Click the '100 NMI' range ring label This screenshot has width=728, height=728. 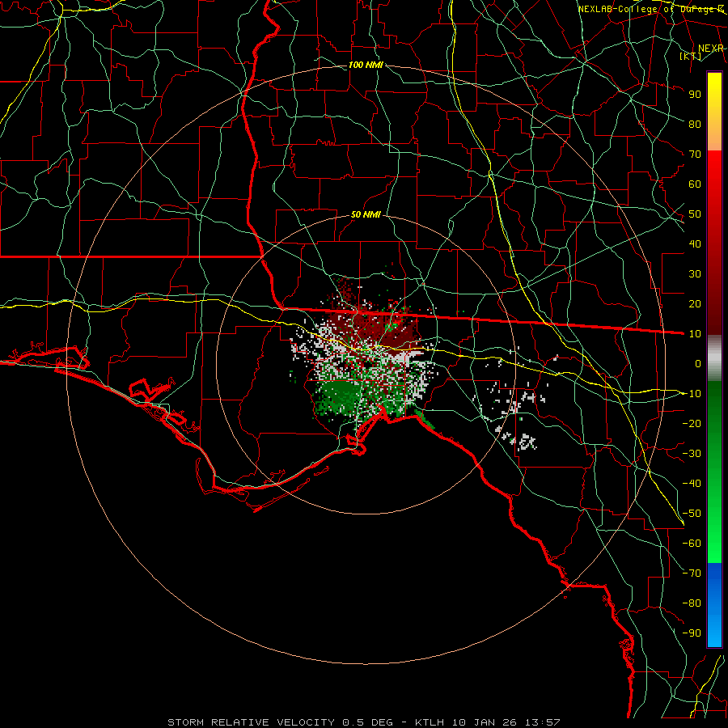tap(366, 65)
